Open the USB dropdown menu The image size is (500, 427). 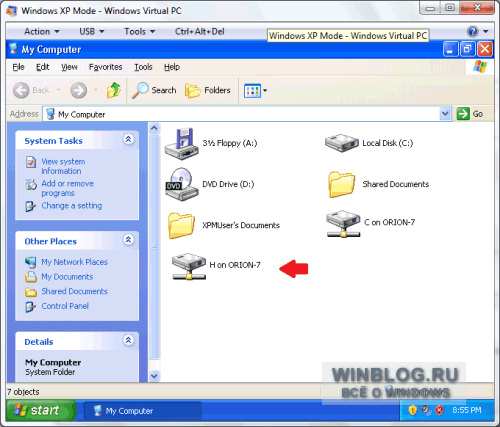[x=92, y=32]
